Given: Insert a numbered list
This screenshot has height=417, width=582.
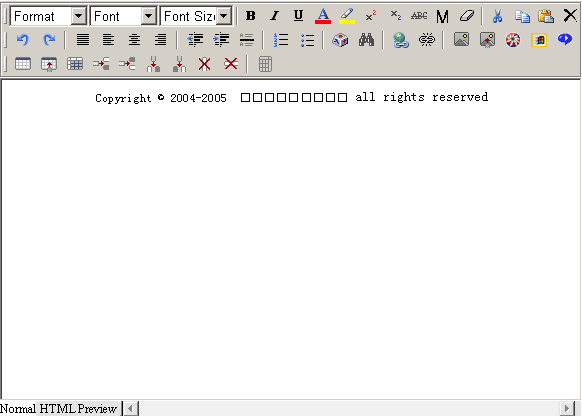Looking at the screenshot, I should (x=281, y=40).
